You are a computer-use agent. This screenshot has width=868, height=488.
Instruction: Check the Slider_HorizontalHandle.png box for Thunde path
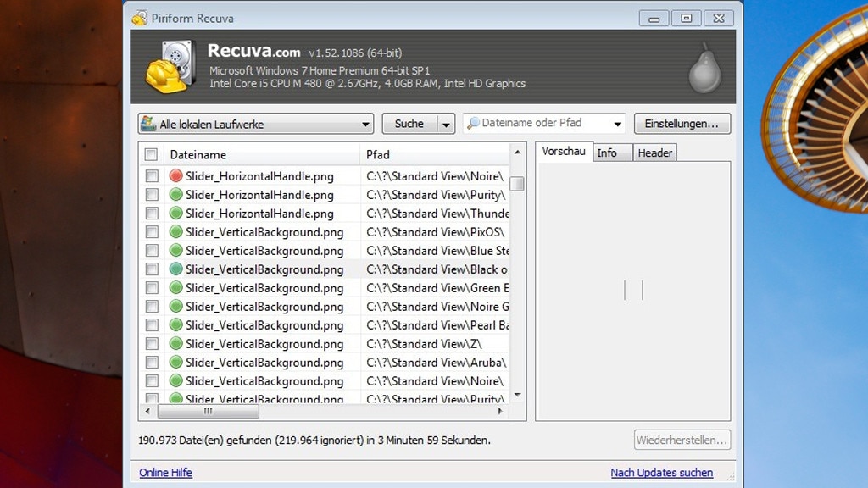[152, 213]
